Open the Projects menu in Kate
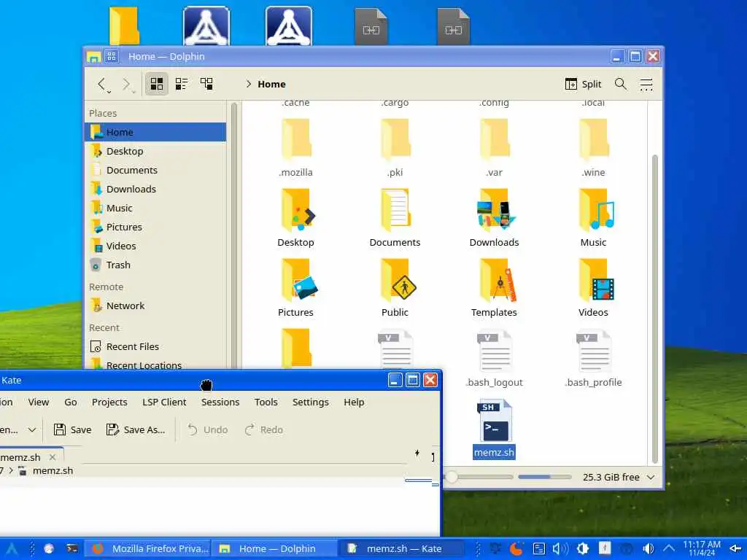This screenshot has height=560, width=747. click(109, 402)
